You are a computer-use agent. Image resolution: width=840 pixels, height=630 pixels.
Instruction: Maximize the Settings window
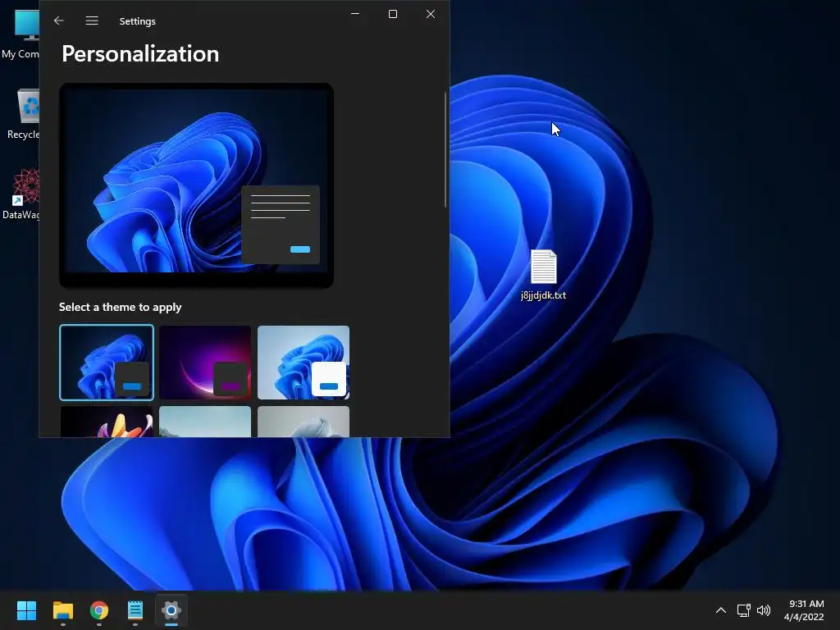click(x=393, y=14)
